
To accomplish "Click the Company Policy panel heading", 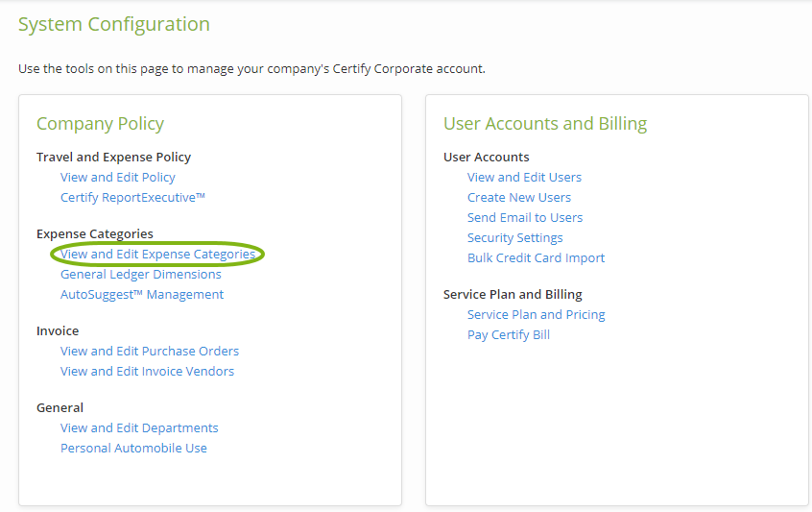I will click(100, 124).
